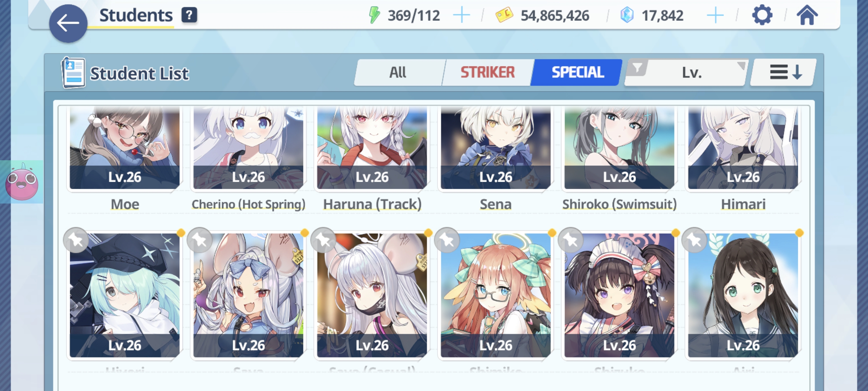This screenshot has width=868, height=391.
Task: Tap the back arrow button
Action: coord(68,23)
